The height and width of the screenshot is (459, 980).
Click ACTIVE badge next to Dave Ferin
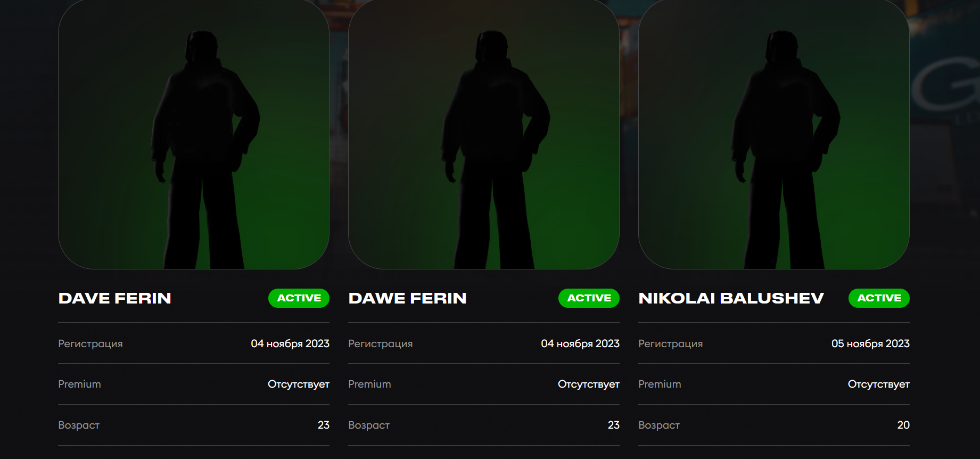299,298
